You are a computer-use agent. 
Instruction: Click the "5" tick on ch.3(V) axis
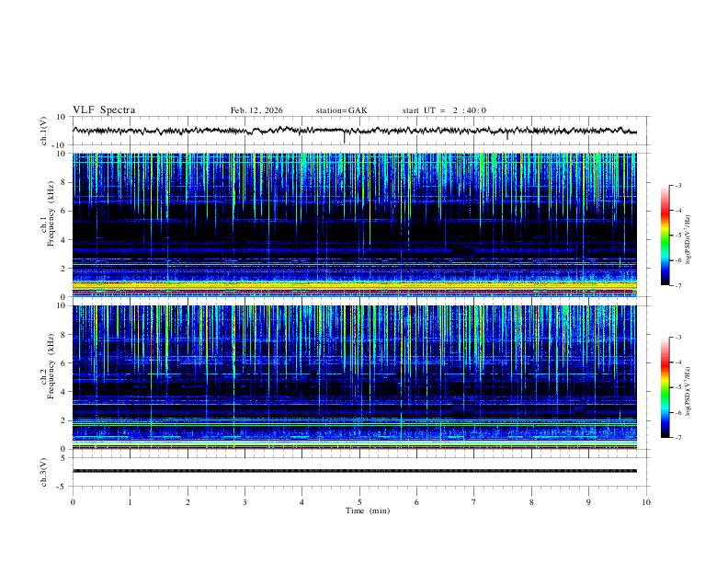point(63,457)
